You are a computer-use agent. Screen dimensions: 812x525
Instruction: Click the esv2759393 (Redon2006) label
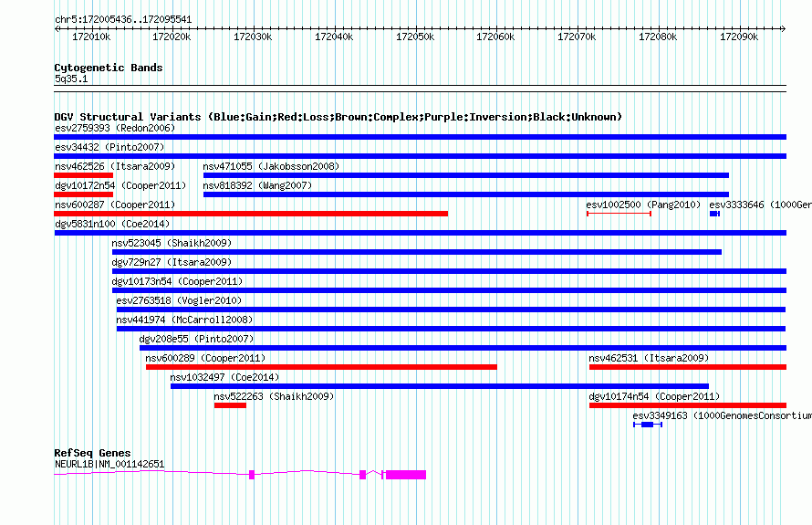point(115,128)
